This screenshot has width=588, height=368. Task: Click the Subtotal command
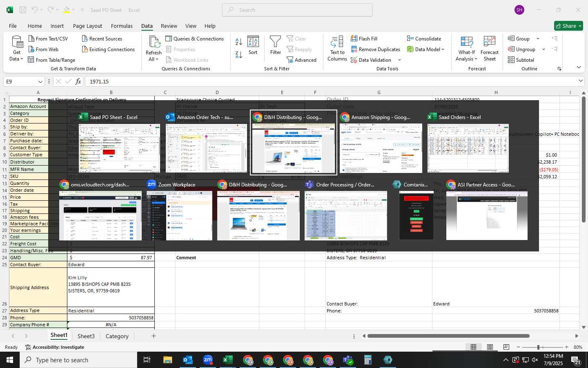(x=521, y=60)
